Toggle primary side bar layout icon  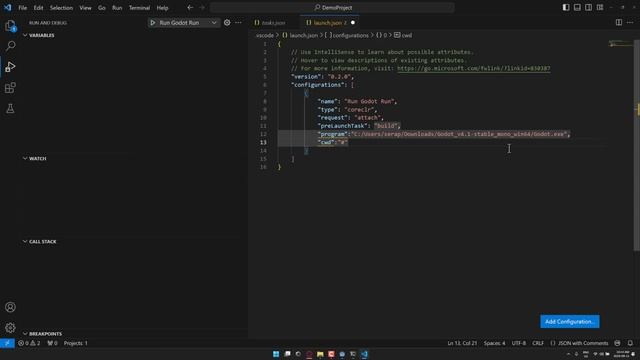click(x=566, y=7)
